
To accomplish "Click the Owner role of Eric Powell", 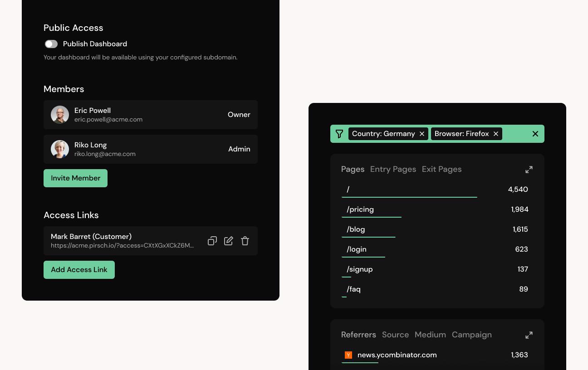I will tap(239, 115).
